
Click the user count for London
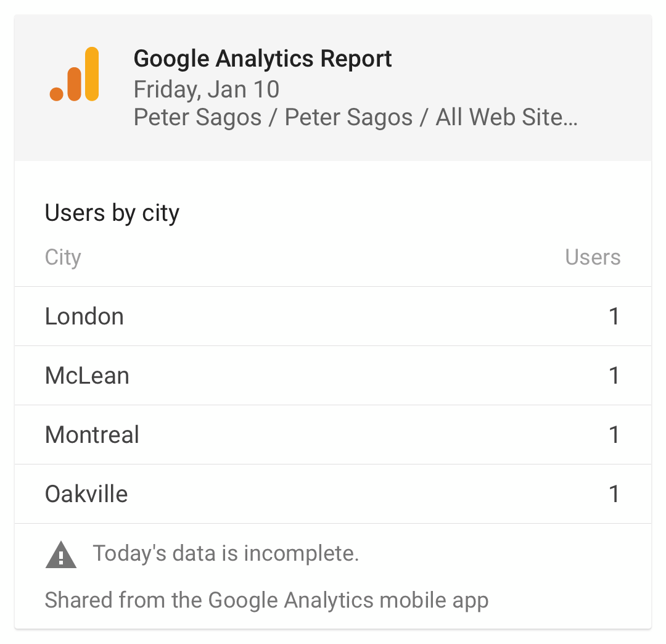614,316
